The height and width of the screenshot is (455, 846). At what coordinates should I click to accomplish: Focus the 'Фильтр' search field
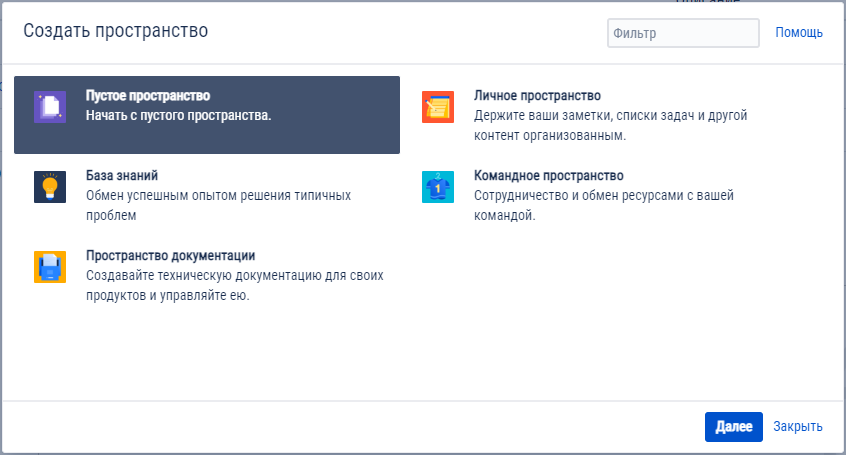pos(683,33)
